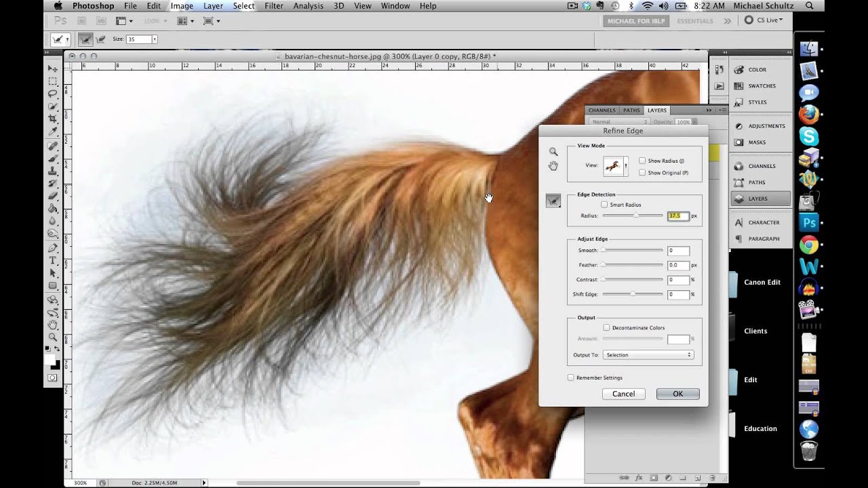
Task: Select the Type tool in the toolbox
Action: [53, 260]
